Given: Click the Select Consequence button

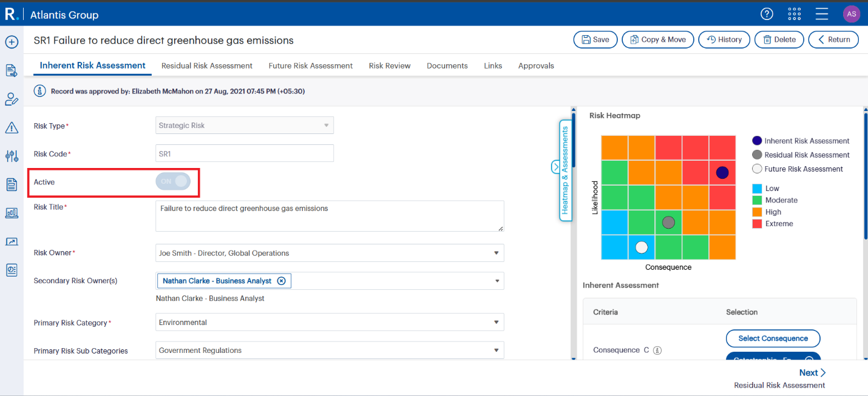Looking at the screenshot, I should [x=773, y=338].
